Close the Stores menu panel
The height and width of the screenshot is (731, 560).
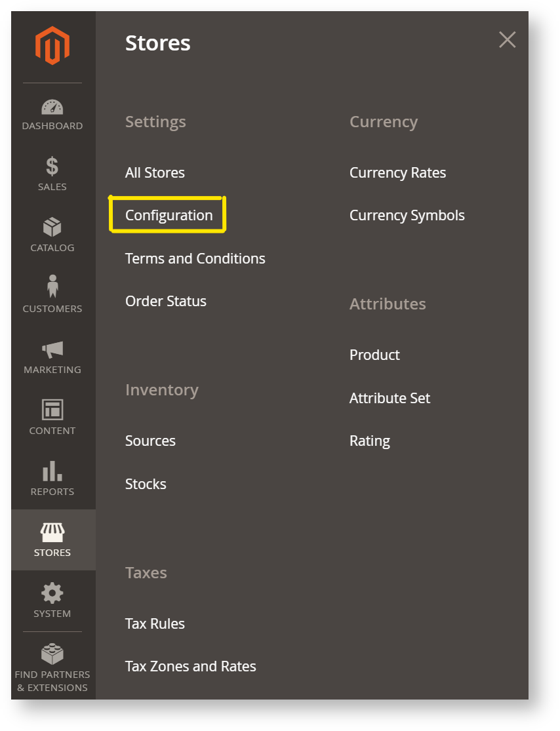coord(507,40)
